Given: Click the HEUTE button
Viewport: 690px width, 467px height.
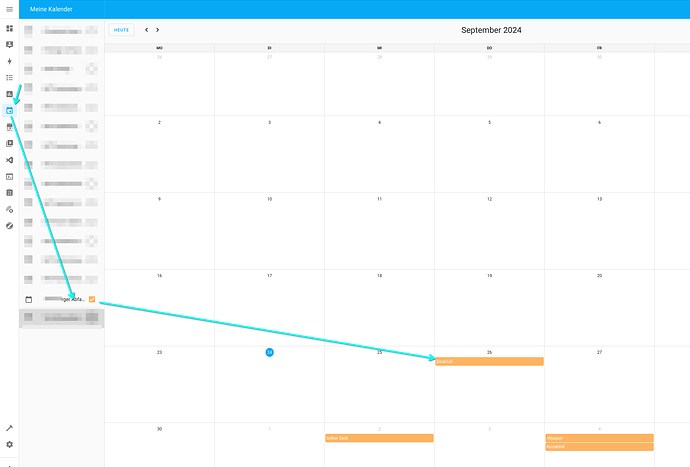Looking at the screenshot, I should 121,30.
